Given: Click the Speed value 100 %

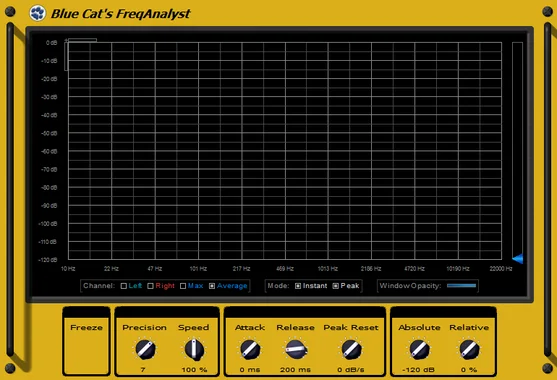Looking at the screenshot, I should click(x=194, y=370).
